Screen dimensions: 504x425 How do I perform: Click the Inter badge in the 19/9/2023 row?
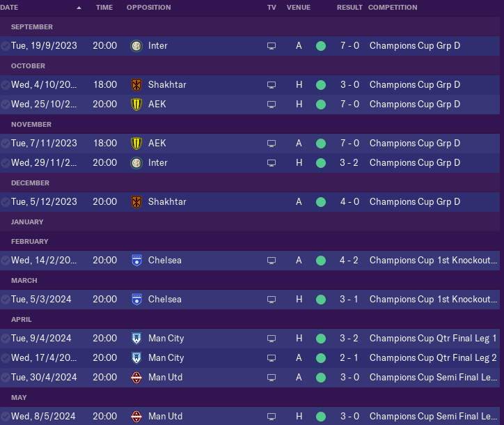pyautogui.click(x=136, y=46)
